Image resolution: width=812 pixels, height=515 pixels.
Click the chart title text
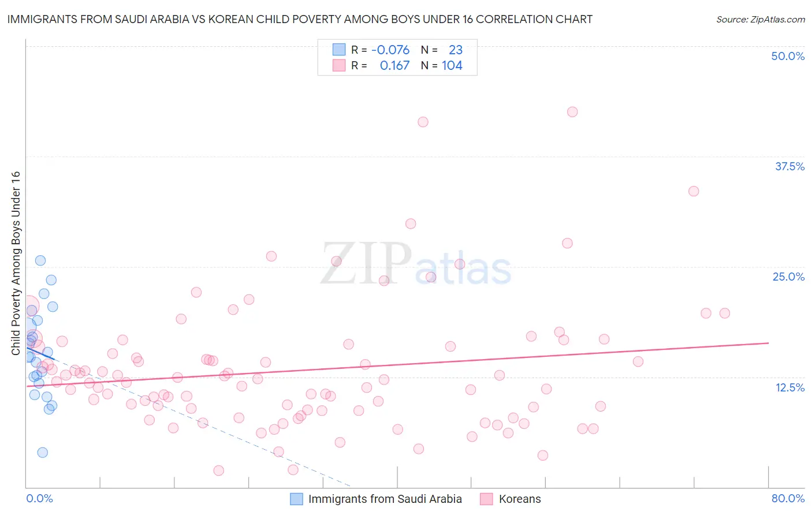click(x=300, y=19)
